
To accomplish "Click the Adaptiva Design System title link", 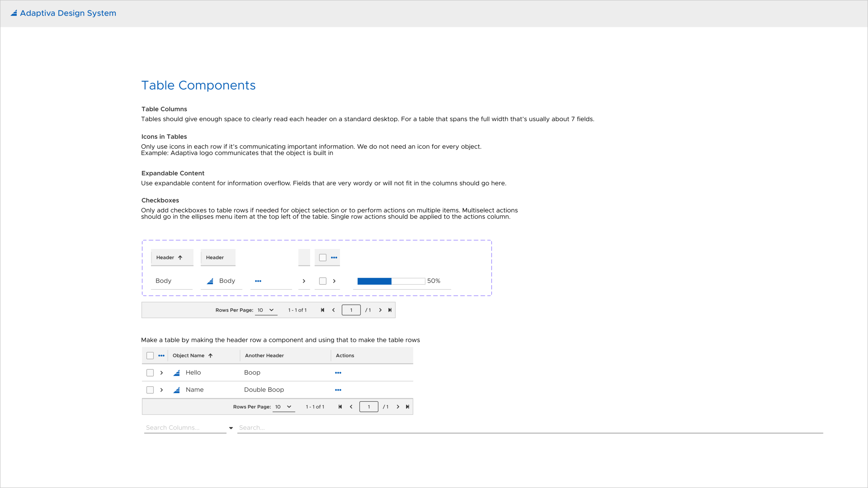I will [68, 13].
